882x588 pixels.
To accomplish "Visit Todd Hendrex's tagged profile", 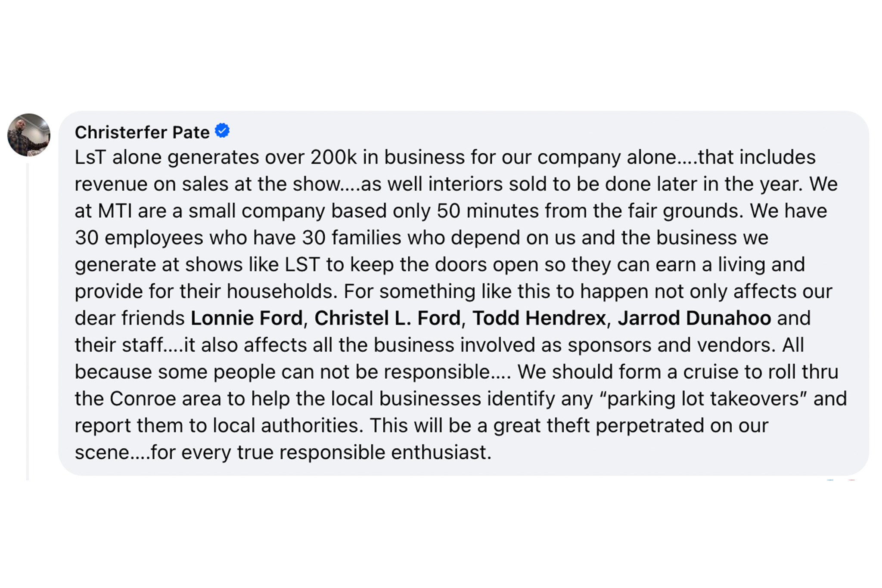I will click(539, 319).
